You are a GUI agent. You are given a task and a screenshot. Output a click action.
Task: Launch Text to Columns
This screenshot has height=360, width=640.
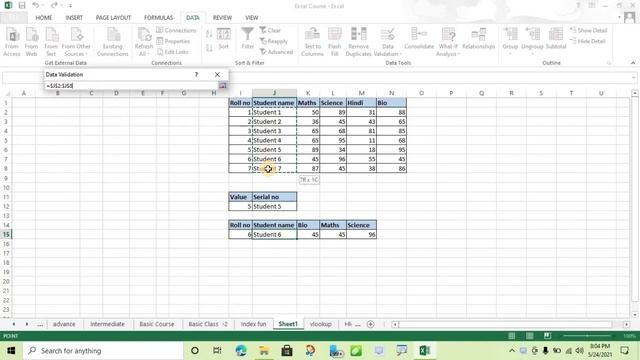coord(312,42)
